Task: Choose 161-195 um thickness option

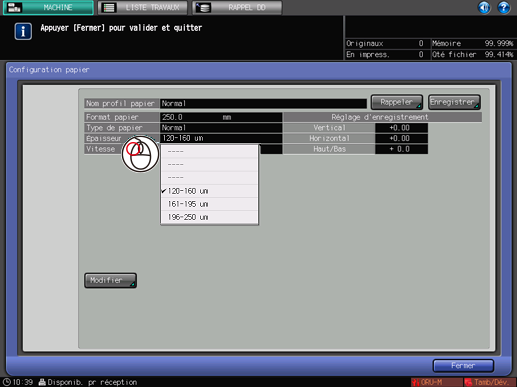Action: (x=209, y=204)
